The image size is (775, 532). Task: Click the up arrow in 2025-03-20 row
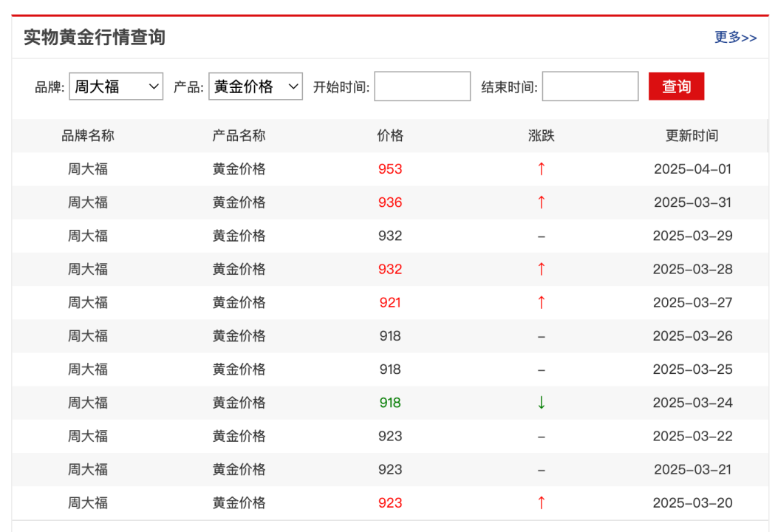pyautogui.click(x=541, y=503)
